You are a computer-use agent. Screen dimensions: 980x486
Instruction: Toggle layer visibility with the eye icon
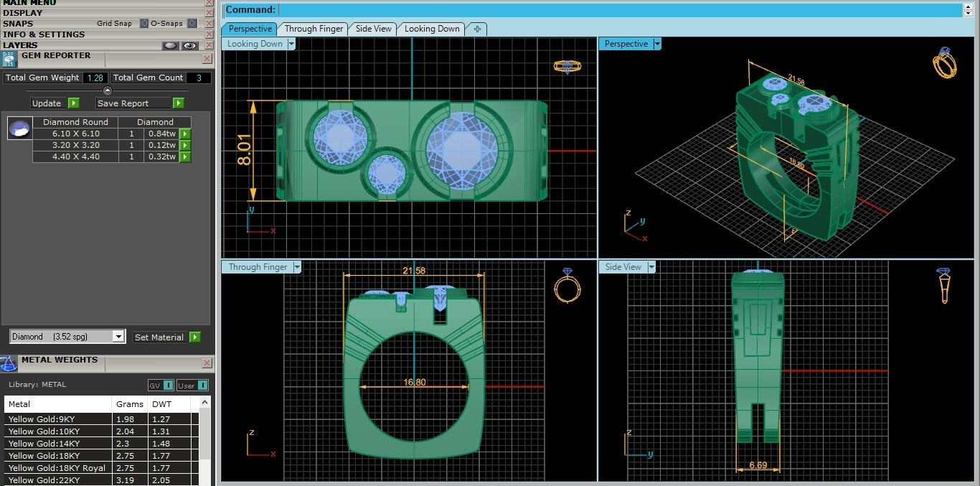click(x=189, y=45)
